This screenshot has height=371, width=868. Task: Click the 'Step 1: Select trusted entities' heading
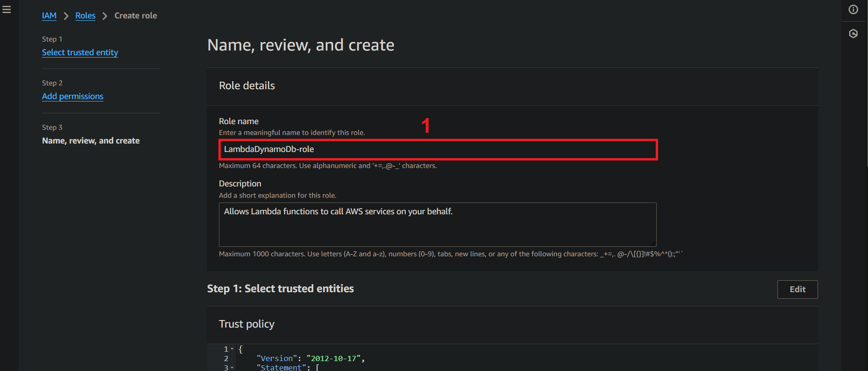tap(280, 288)
